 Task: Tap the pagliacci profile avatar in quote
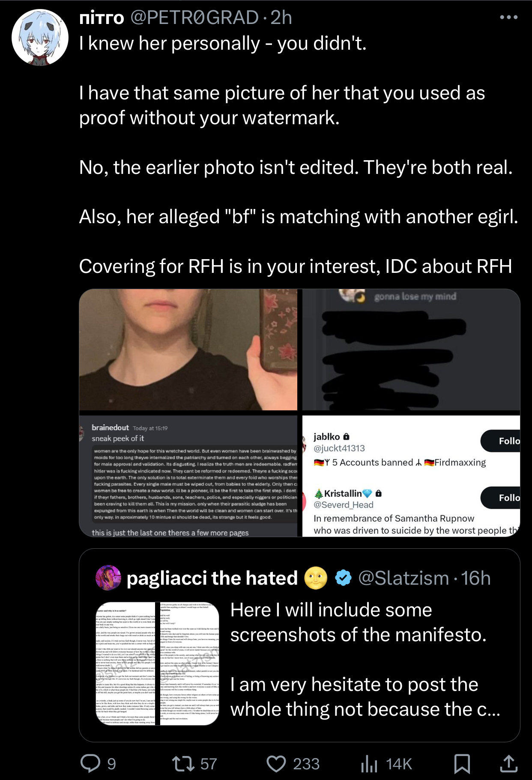[108, 578]
